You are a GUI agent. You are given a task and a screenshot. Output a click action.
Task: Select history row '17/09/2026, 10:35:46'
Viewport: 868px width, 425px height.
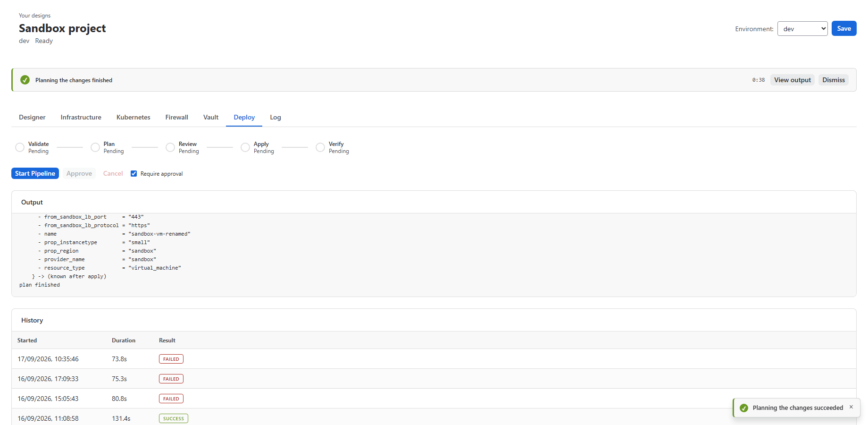(434, 359)
